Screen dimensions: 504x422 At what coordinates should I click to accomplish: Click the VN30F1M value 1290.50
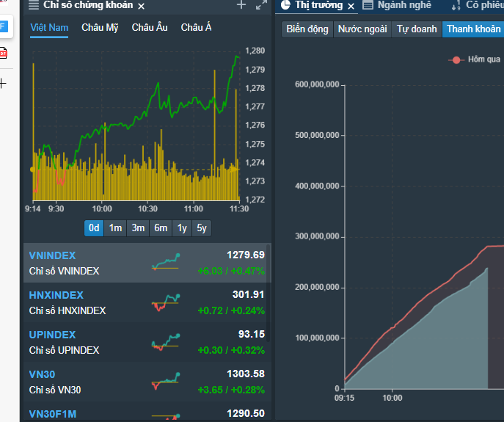pos(246,413)
